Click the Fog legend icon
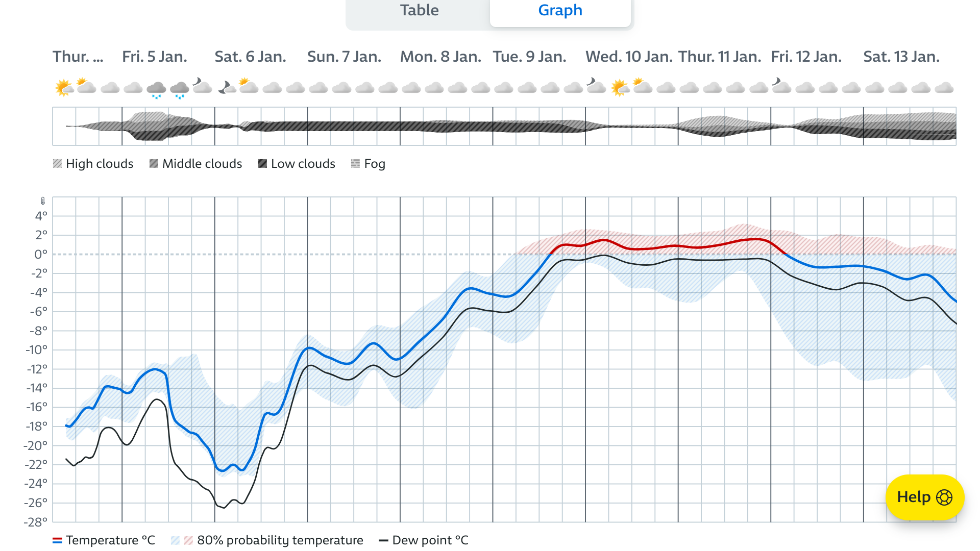The height and width of the screenshot is (551, 980). point(355,164)
